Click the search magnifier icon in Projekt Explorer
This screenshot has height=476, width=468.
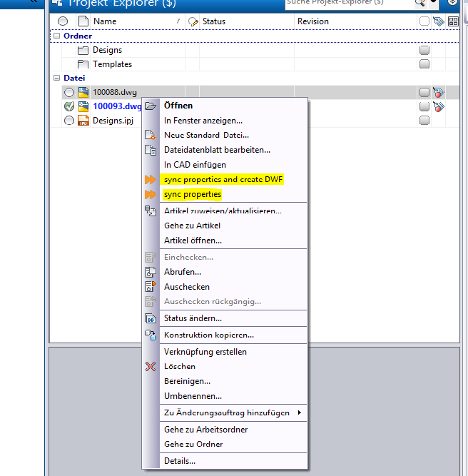420,3
